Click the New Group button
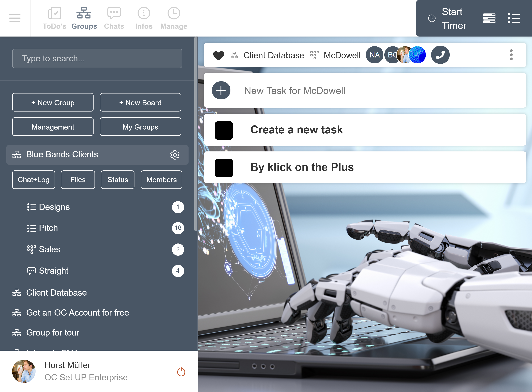 pos(53,102)
